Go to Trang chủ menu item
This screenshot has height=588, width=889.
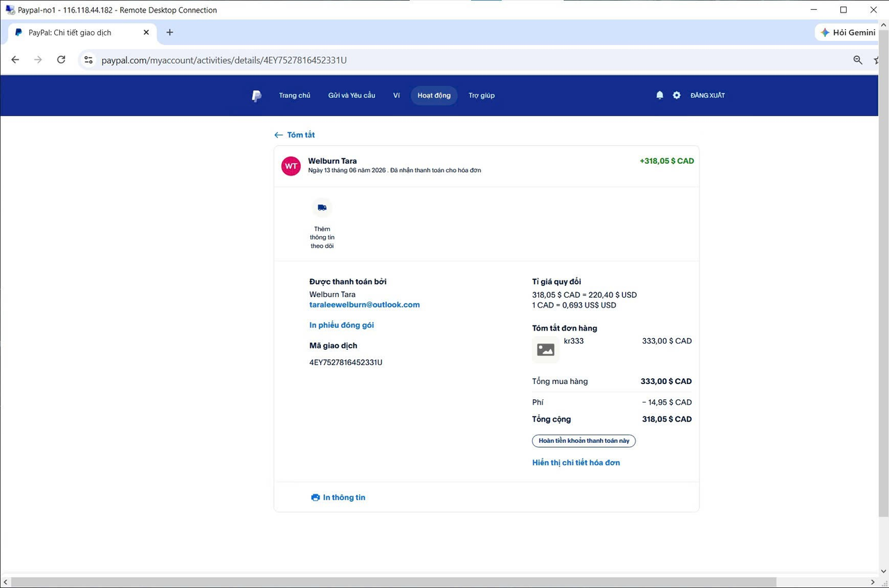294,95
